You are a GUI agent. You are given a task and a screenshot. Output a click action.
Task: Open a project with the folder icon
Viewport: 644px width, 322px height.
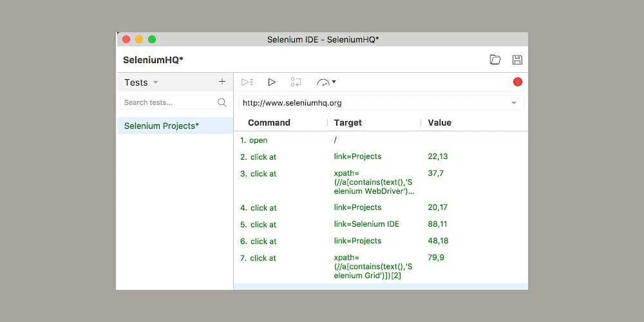coord(495,60)
